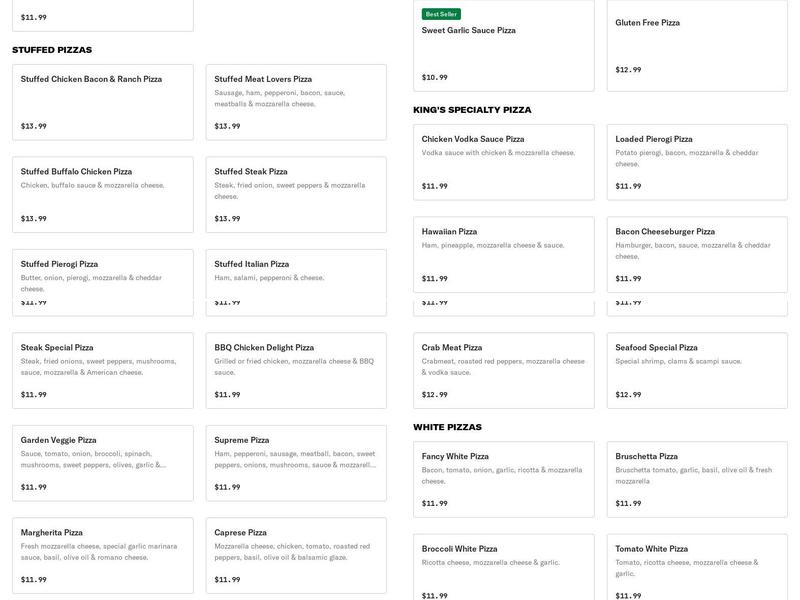800x600 pixels.
Task: Select the Stuffed Meat Lovers Pizza card
Action: pos(295,101)
